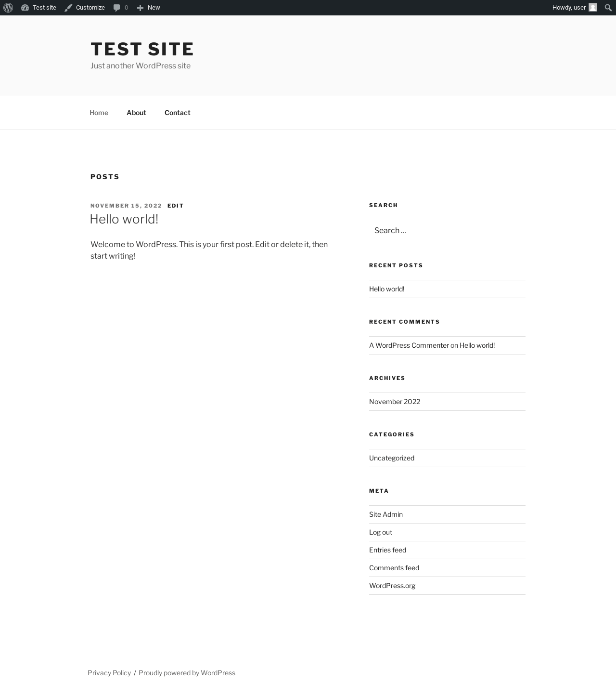The width and height of the screenshot is (616, 695).
Task: Open the About menu item
Action: [x=136, y=113]
